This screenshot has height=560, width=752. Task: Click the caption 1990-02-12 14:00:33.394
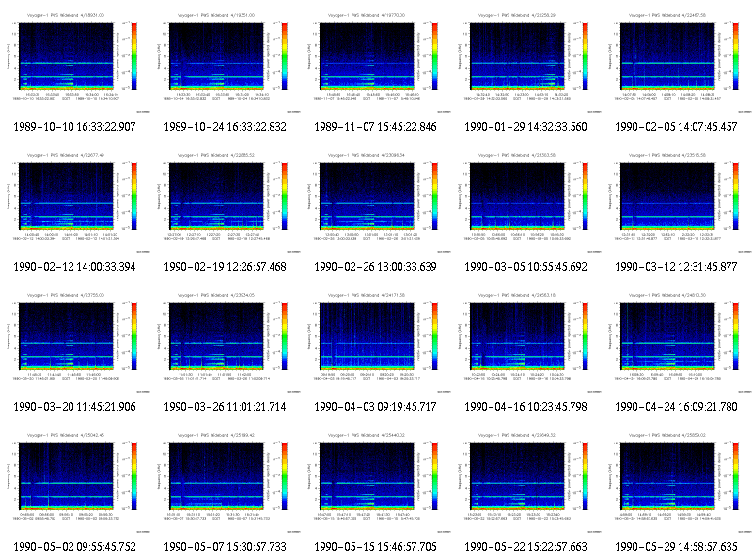click(74, 267)
